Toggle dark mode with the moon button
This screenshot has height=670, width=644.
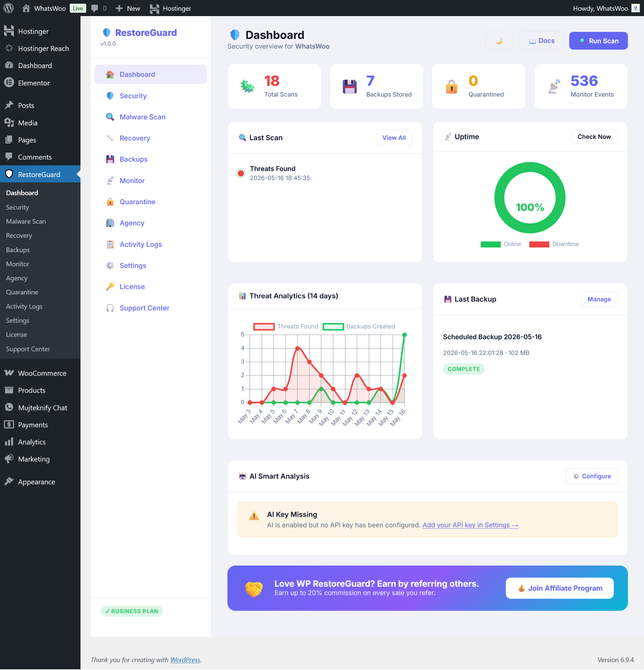pos(499,41)
